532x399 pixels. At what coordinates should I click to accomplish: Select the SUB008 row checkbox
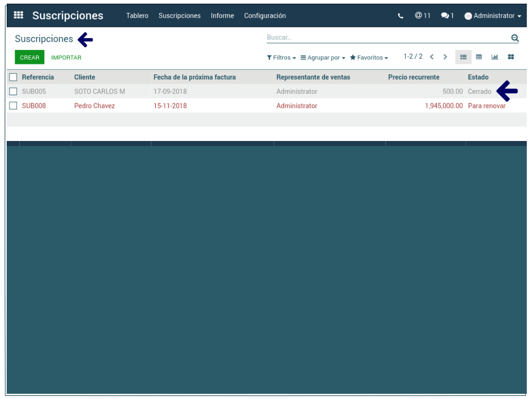[x=14, y=106]
